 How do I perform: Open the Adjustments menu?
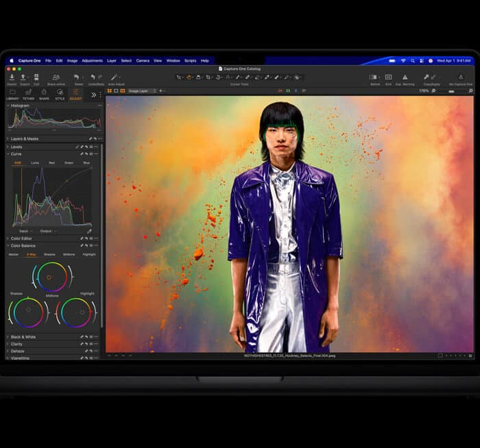[x=92, y=61]
